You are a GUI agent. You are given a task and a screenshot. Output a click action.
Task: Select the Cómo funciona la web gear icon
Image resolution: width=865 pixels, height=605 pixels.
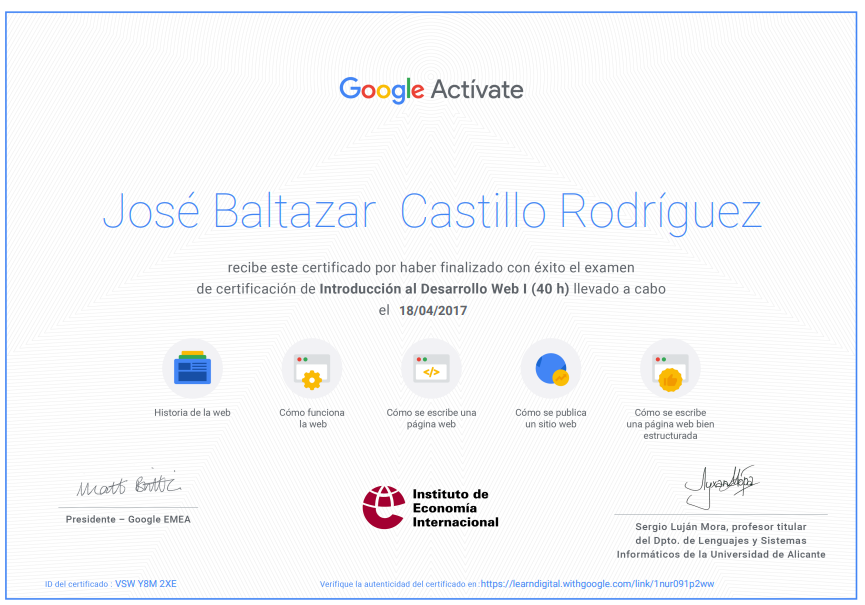(x=312, y=368)
